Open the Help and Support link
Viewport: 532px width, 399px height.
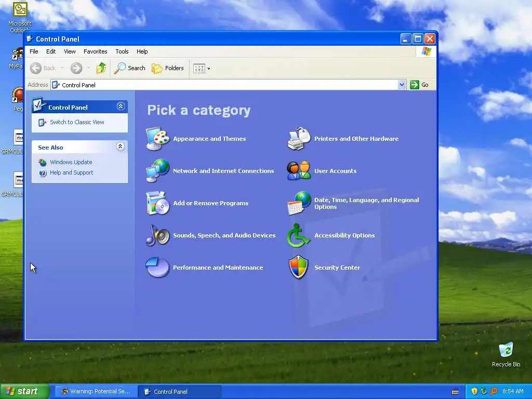pyautogui.click(x=71, y=172)
